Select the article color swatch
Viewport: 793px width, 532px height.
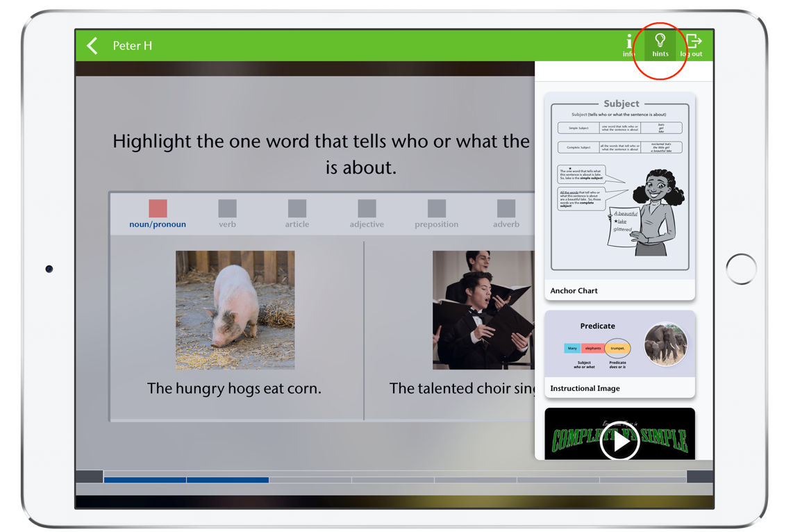tap(297, 208)
